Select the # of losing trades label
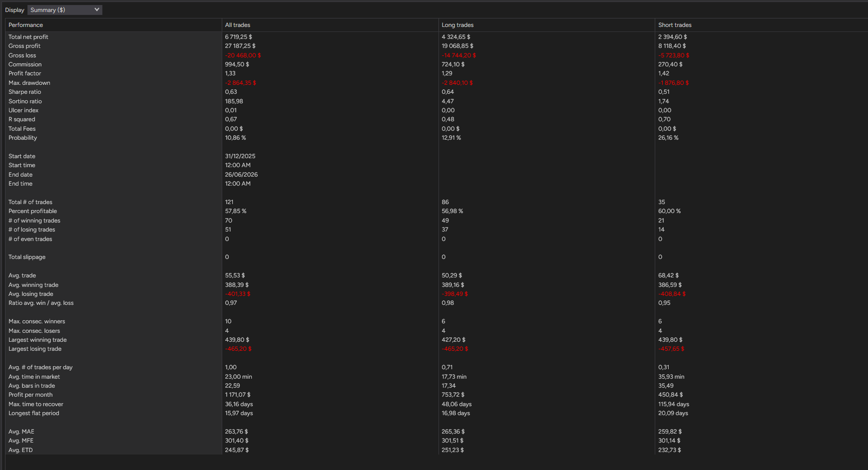The height and width of the screenshot is (470, 868). tap(32, 230)
